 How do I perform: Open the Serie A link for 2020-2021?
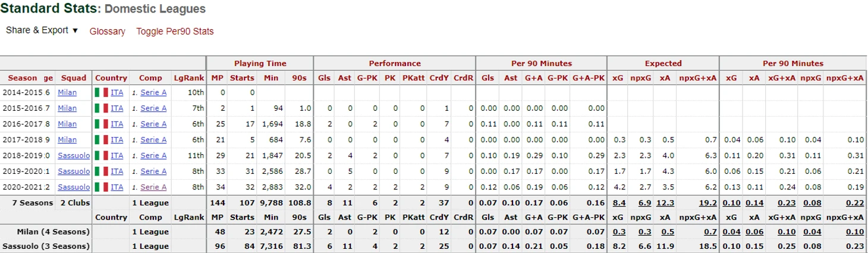tap(153, 187)
